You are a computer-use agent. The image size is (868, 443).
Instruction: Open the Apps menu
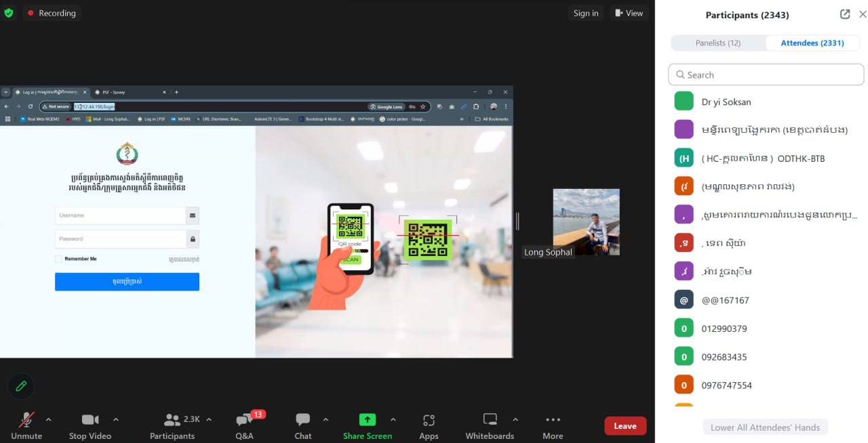coord(429,426)
